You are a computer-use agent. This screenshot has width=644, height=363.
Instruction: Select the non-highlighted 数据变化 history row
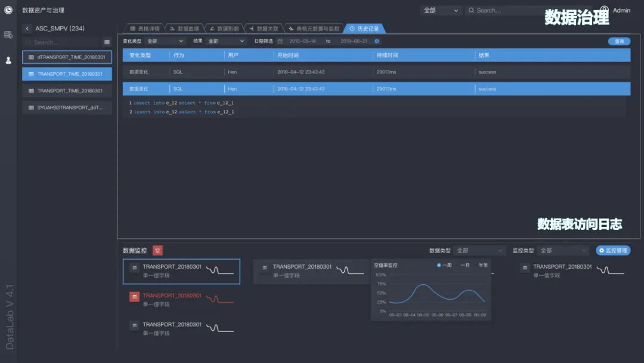[376, 72]
